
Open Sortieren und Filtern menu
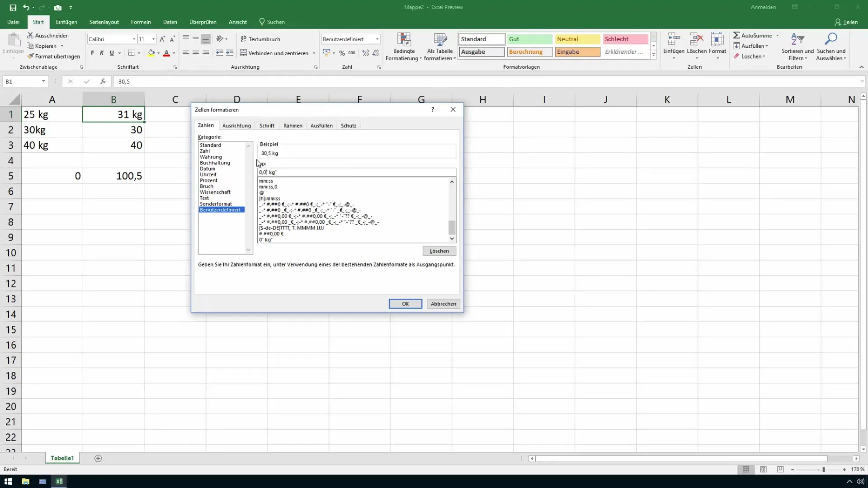(797, 47)
